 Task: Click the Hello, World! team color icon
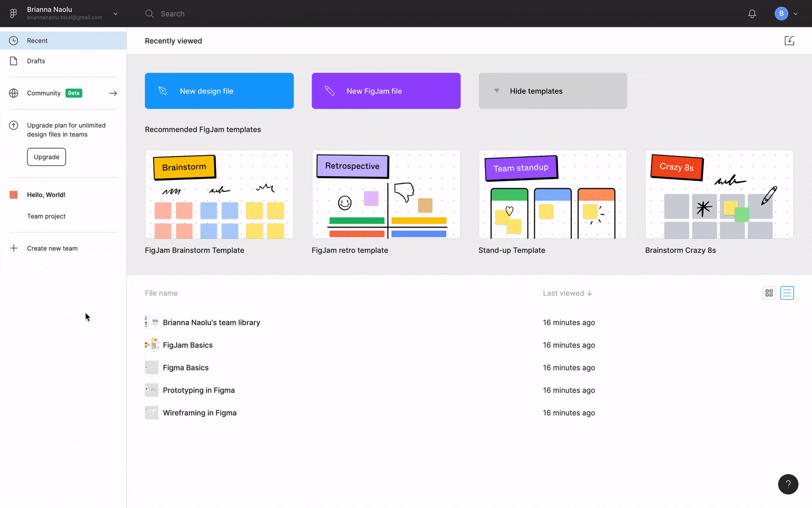pyautogui.click(x=14, y=195)
